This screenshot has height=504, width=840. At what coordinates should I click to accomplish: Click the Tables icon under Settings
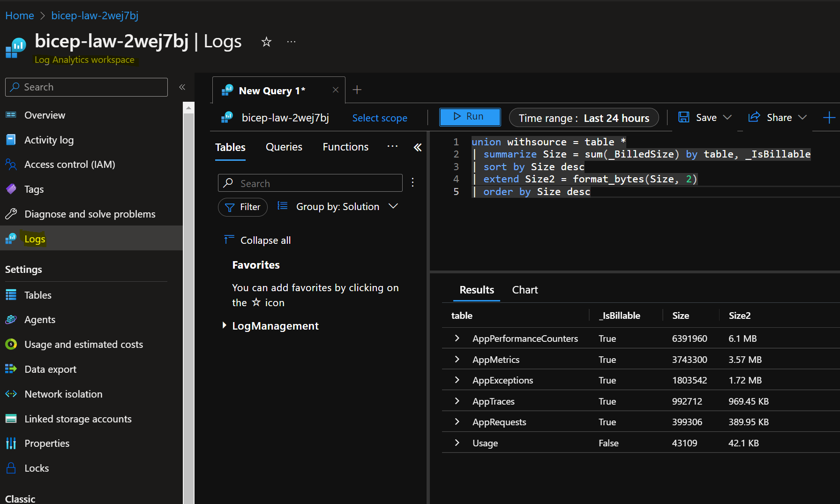coord(11,295)
